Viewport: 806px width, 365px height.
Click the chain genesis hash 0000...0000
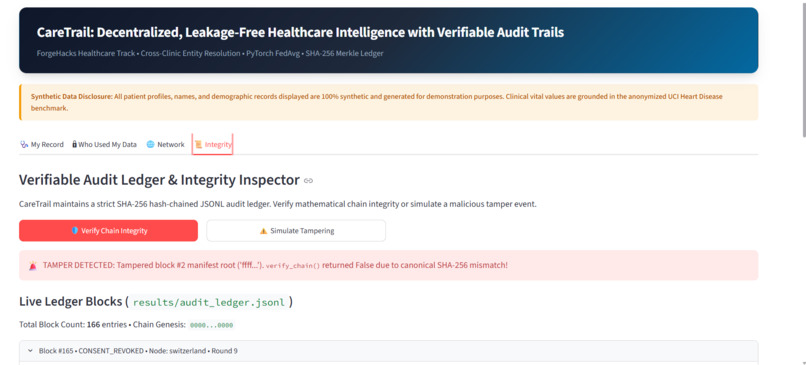coord(211,325)
